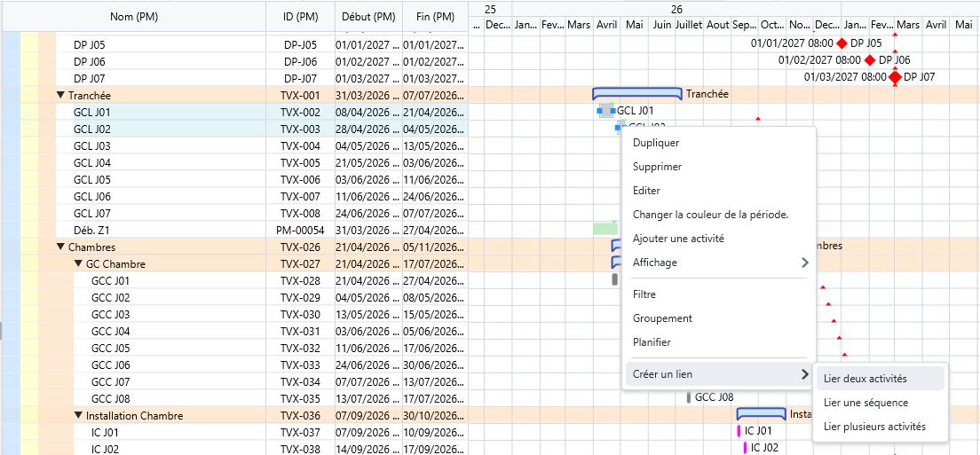Collapse the Tranchée group
This screenshot has height=455, width=980.
[60, 95]
